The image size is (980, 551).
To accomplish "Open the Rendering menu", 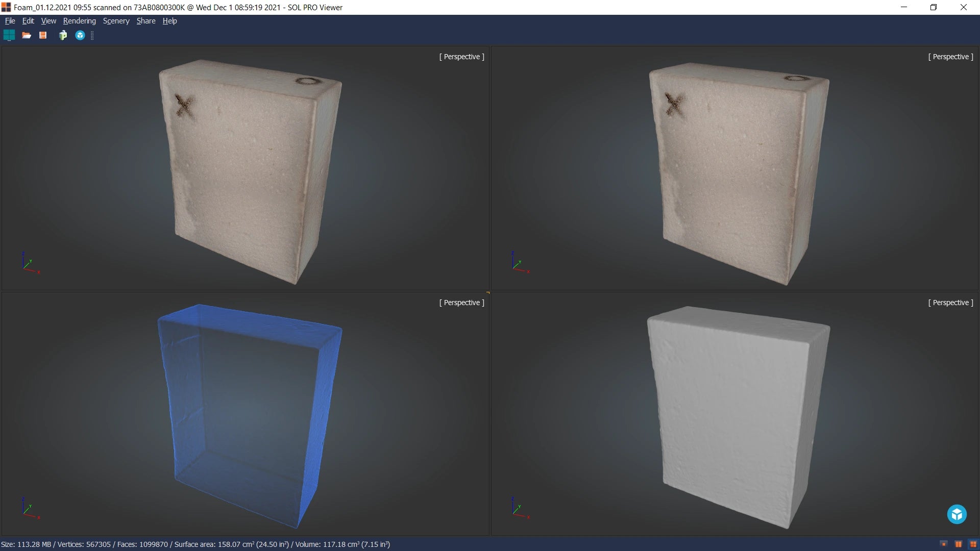I will [x=79, y=21].
